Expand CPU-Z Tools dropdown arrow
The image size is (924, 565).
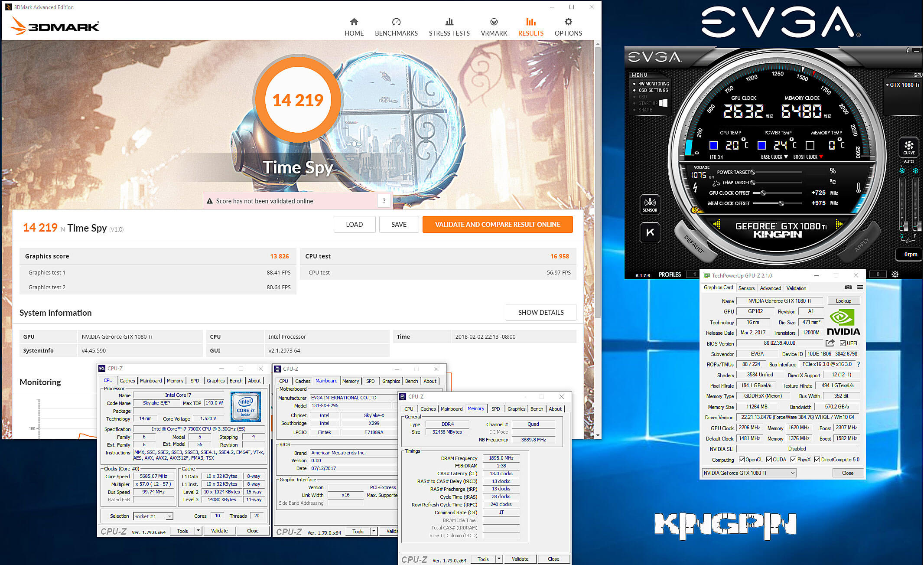[198, 531]
